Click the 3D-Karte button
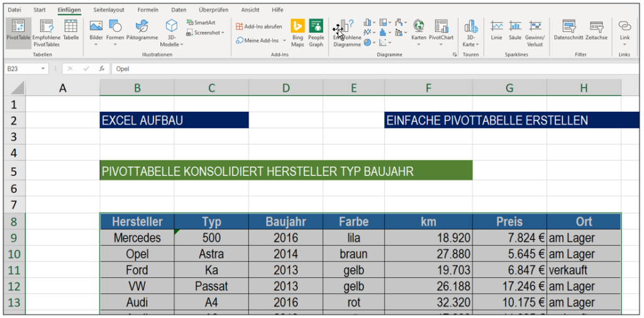 click(470, 33)
